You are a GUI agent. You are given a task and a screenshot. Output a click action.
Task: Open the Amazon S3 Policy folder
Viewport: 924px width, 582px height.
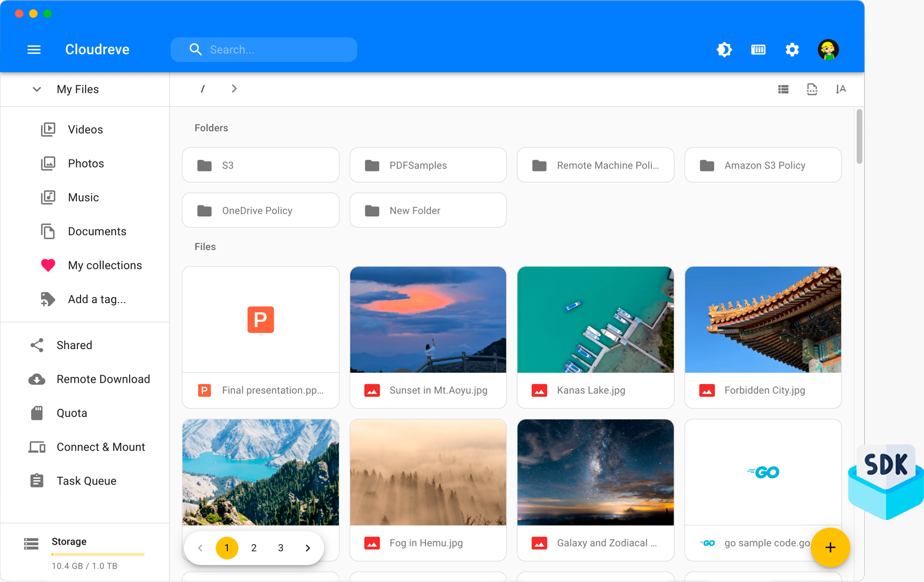click(763, 165)
